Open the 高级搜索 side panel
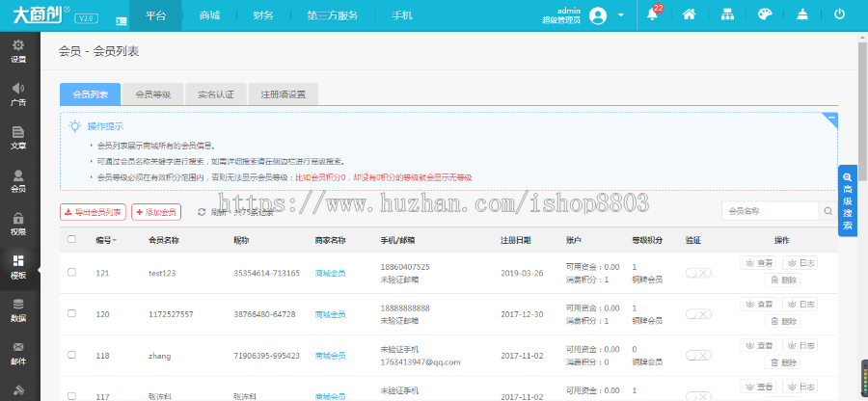 (x=848, y=200)
